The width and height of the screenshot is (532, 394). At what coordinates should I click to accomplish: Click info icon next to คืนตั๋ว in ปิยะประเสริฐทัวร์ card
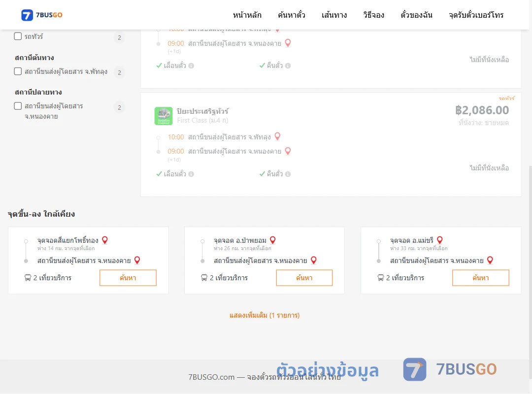(x=288, y=174)
